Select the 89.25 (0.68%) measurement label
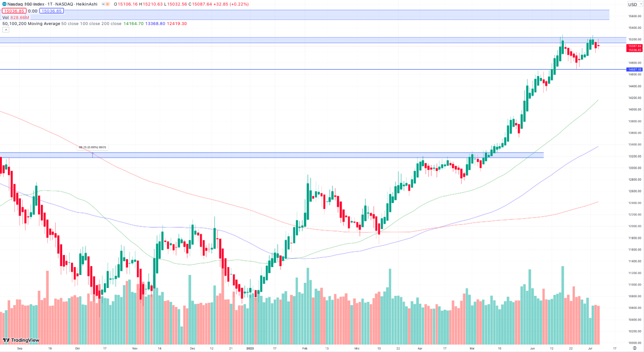The image size is (644, 352). (92, 147)
